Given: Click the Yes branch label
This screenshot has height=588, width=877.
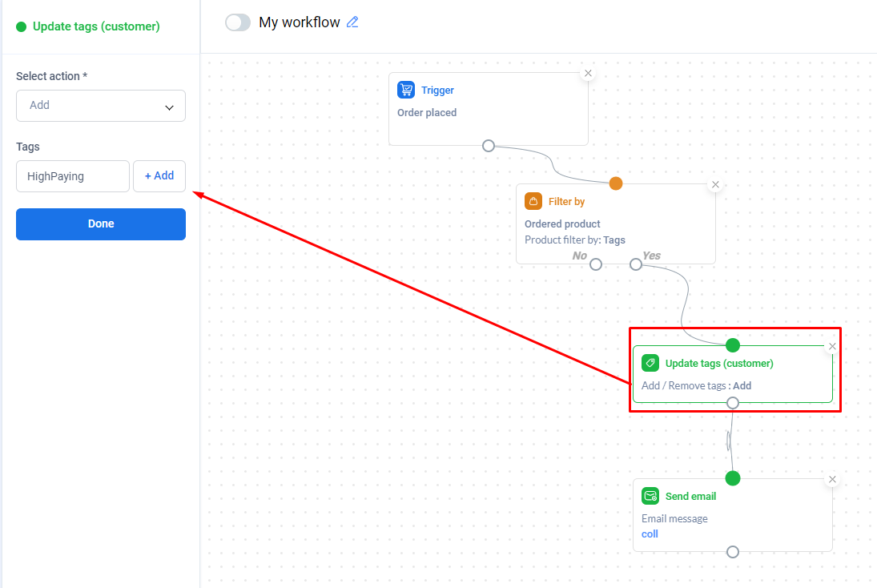Looking at the screenshot, I should point(652,256).
